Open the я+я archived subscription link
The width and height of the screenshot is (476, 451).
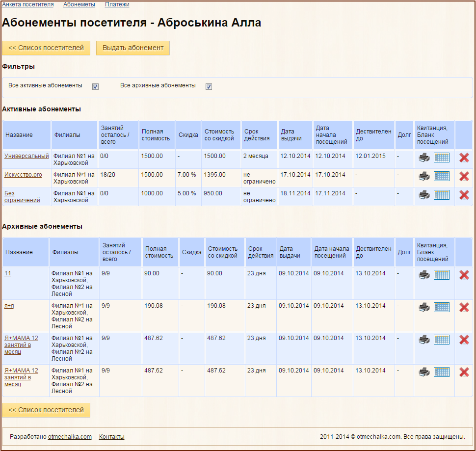coord(9,306)
